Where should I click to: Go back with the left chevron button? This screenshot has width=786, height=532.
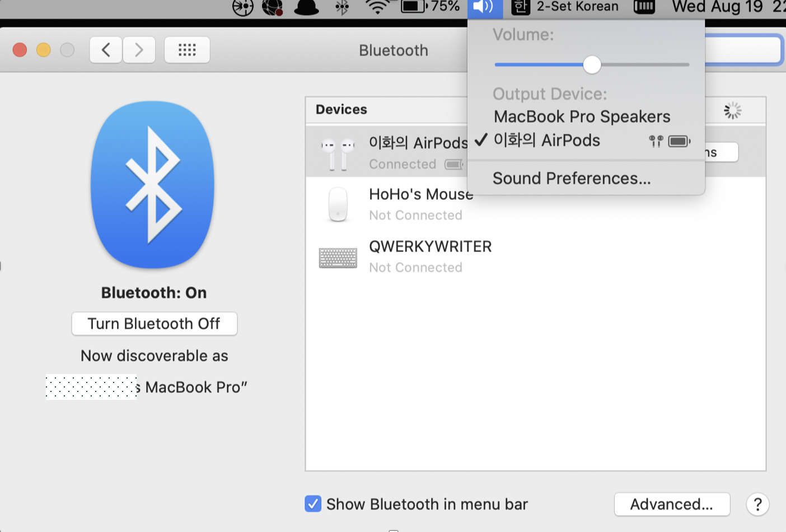pos(106,50)
